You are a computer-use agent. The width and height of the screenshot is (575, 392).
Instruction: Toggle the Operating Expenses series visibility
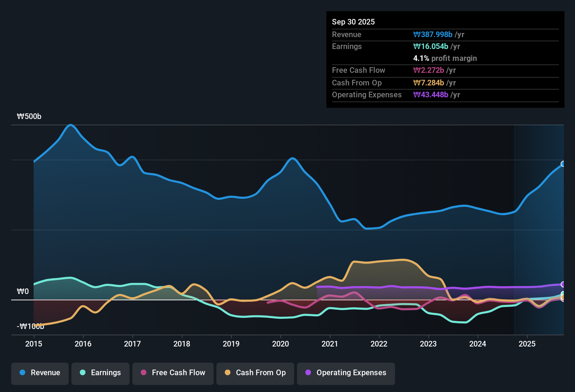click(346, 373)
